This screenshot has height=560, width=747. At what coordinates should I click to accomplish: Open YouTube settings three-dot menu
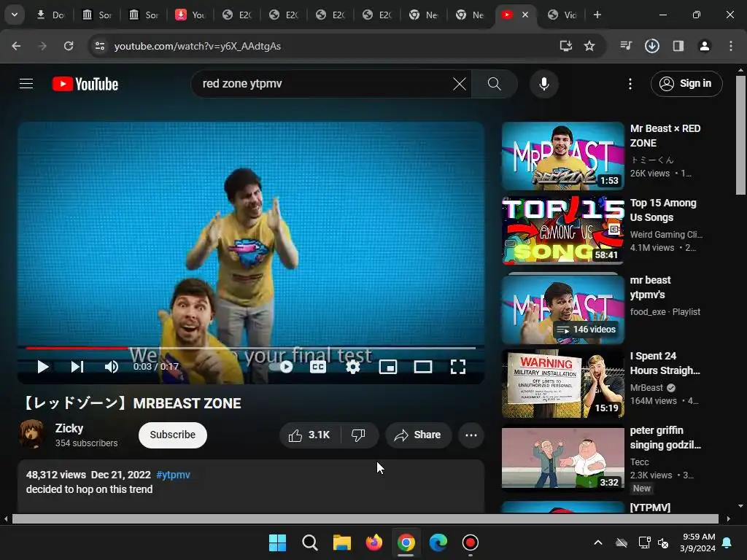(x=630, y=84)
